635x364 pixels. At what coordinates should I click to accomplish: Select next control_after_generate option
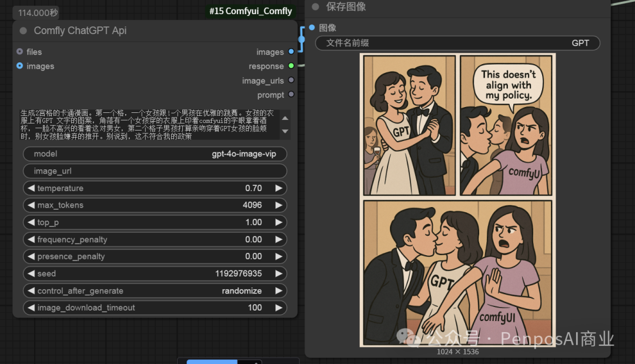pos(279,290)
